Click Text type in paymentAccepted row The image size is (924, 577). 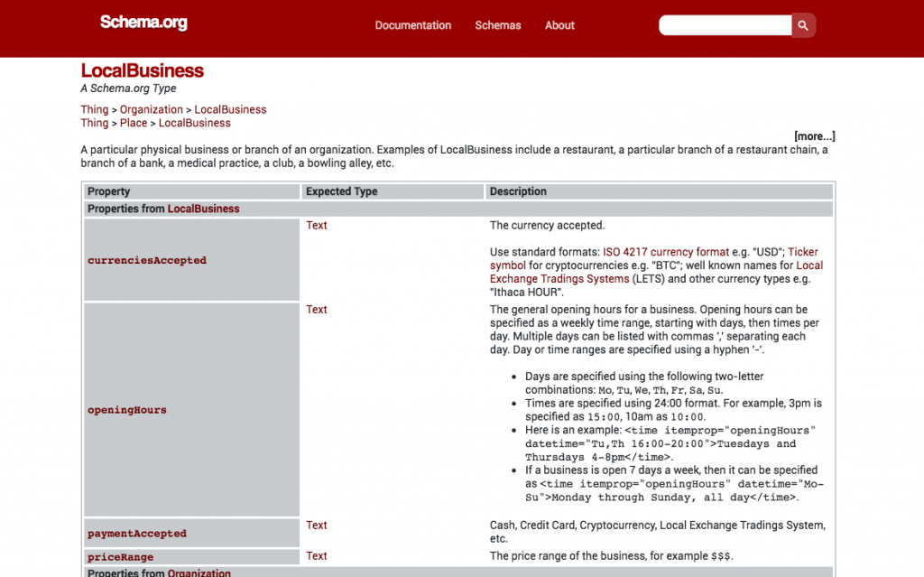(x=317, y=526)
